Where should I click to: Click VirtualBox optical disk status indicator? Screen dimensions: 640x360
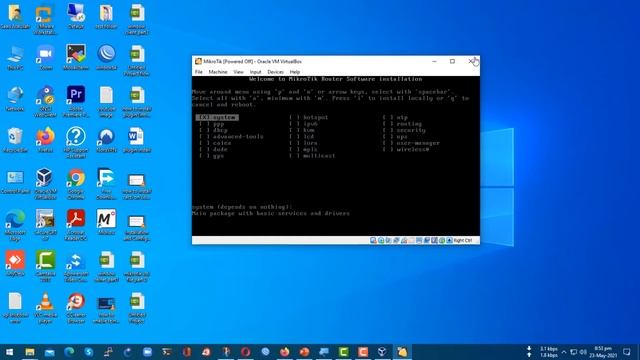click(x=381, y=240)
